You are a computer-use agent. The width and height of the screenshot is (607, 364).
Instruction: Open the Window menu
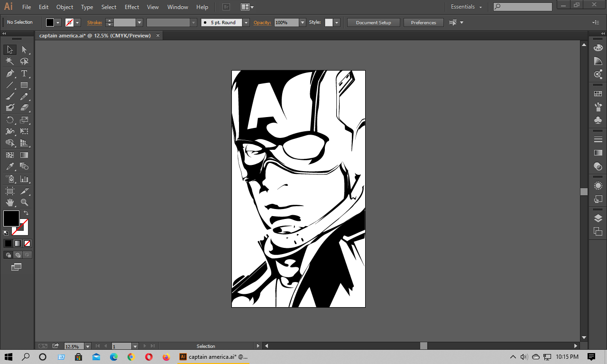(x=178, y=7)
